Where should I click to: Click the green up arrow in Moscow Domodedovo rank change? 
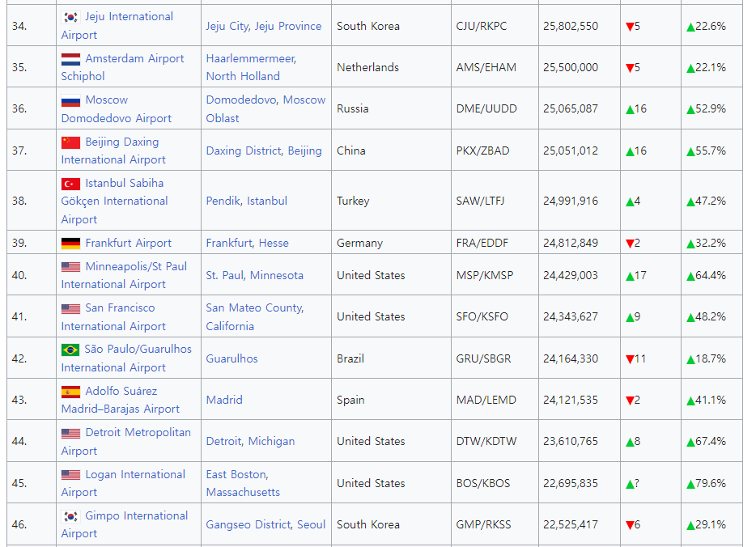pyautogui.click(x=629, y=109)
